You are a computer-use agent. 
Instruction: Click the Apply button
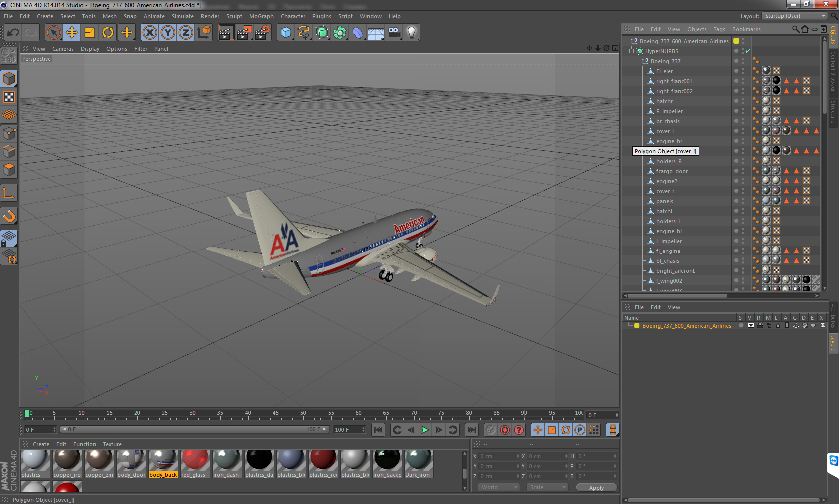(x=596, y=488)
